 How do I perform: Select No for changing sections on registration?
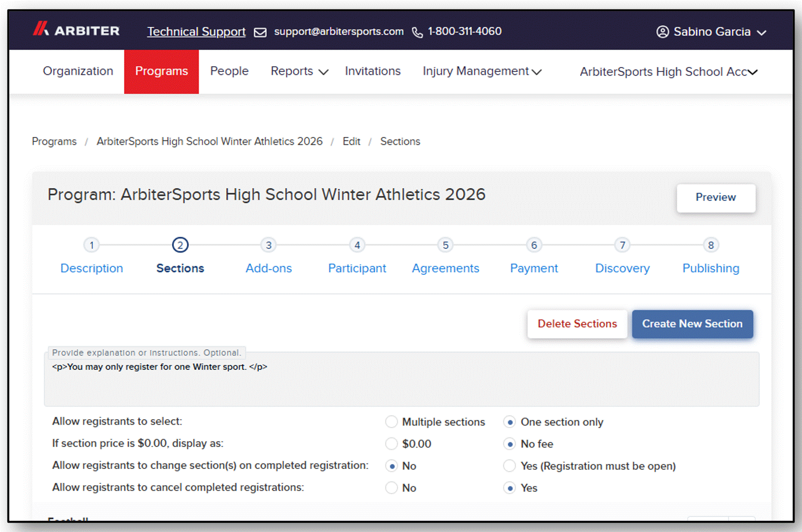pyautogui.click(x=391, y=466)
